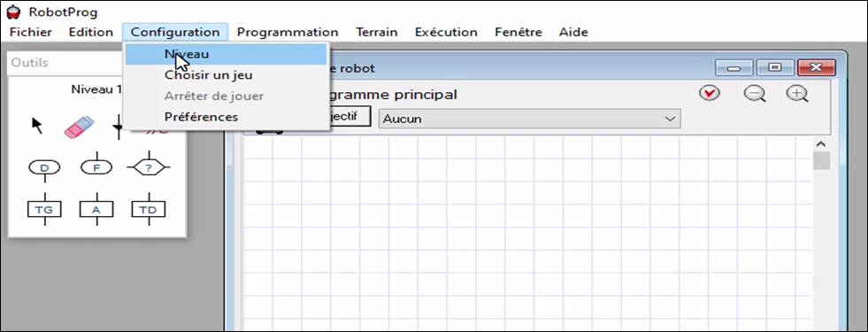Select the D (début) start block
The image size is (868, 332).
click(x=44, y=167)
